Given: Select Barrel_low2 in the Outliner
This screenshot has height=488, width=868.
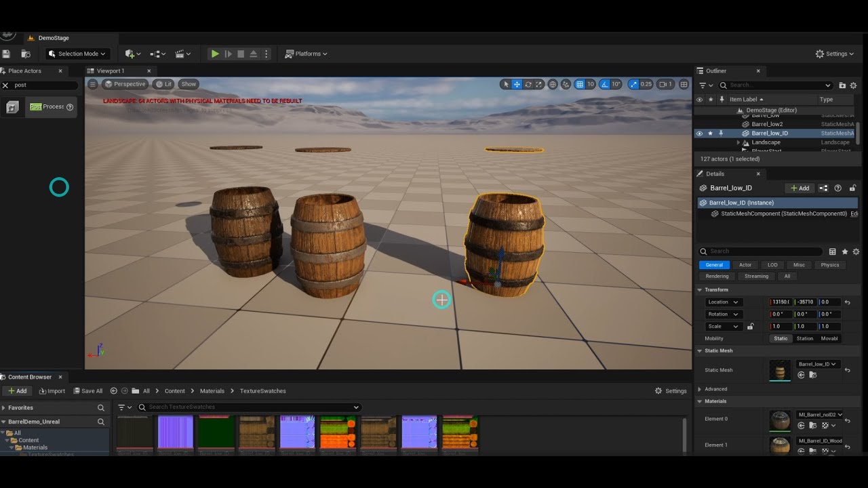Looking at the screenshot, I should coord(767,124).
